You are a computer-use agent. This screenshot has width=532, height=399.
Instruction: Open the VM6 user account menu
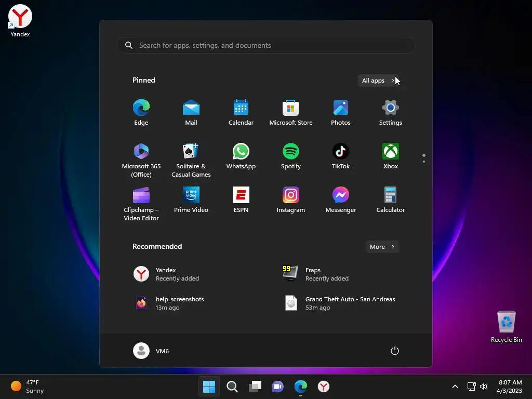click(151, 351)
